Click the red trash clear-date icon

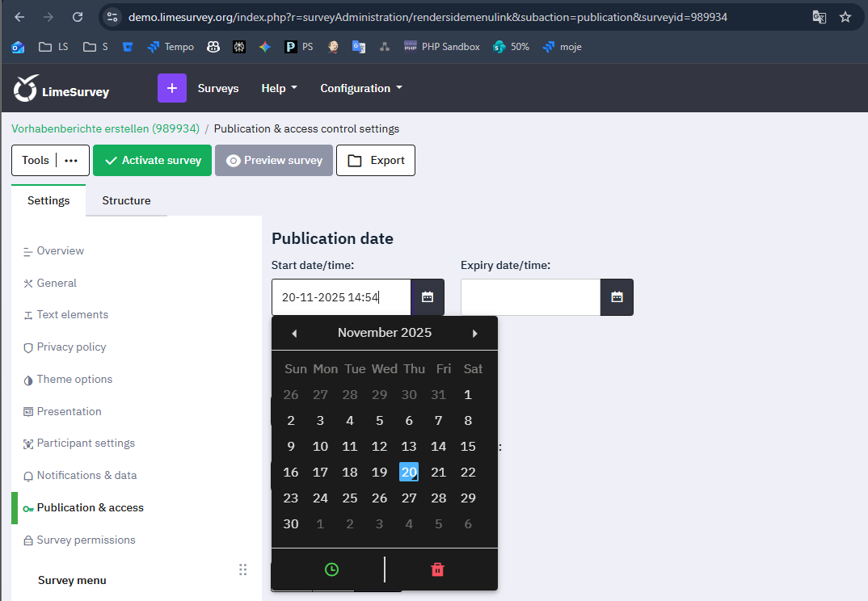(x=437, y=569)
